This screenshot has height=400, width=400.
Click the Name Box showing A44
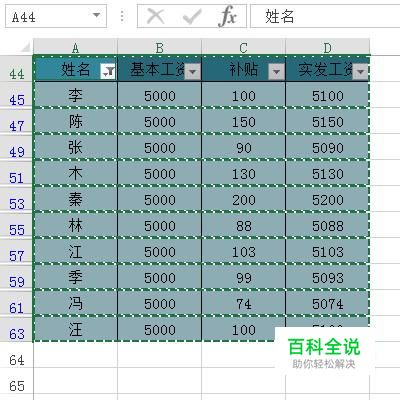click(56, 16)
